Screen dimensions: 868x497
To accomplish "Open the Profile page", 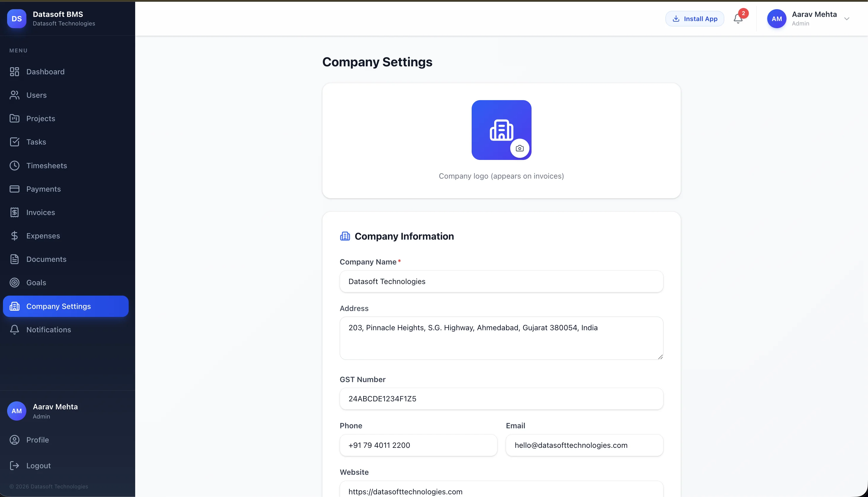I will [38, 440].
